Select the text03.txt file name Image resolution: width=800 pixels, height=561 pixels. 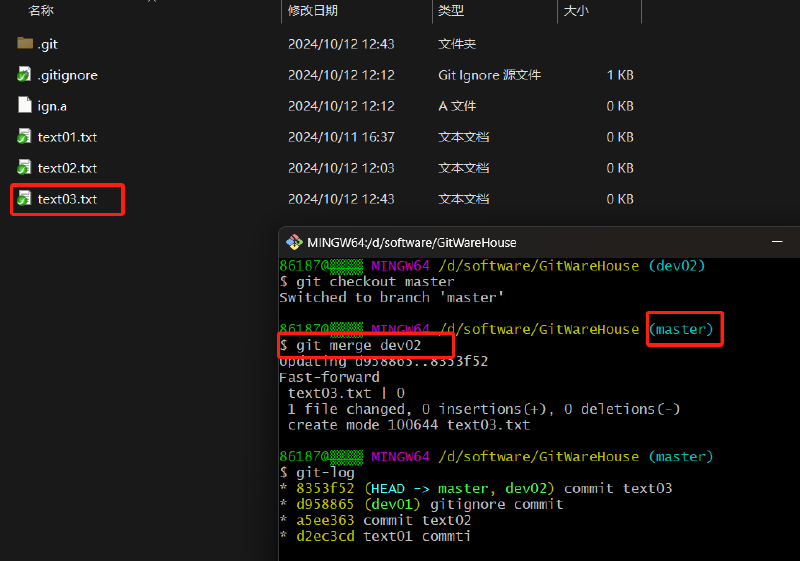point(67,199)
